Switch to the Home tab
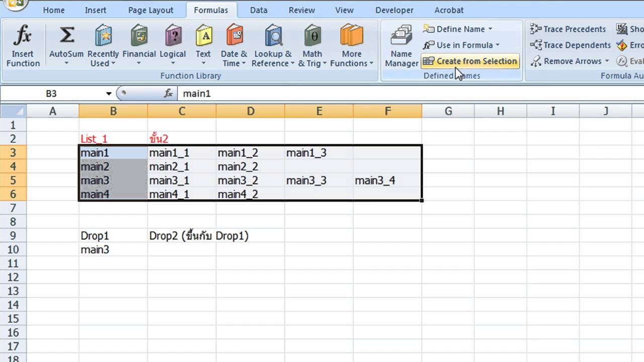This screenshot has width=644, height=362. pos(53,10)
